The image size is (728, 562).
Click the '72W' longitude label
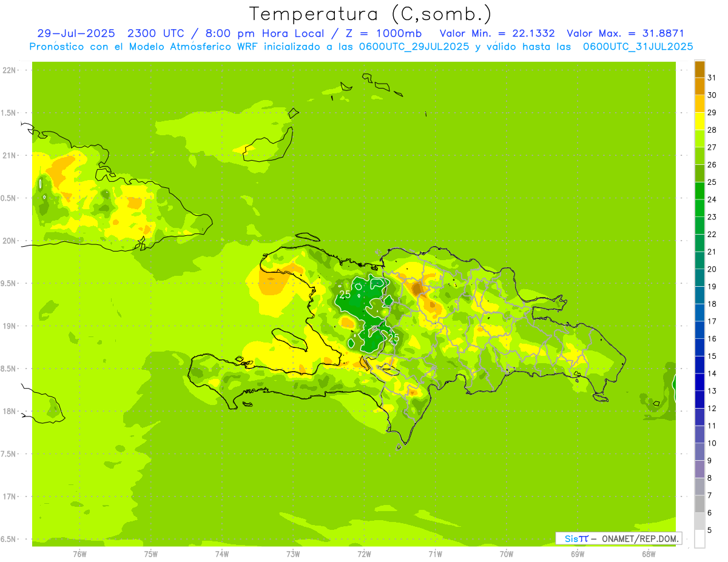(364, 554)
